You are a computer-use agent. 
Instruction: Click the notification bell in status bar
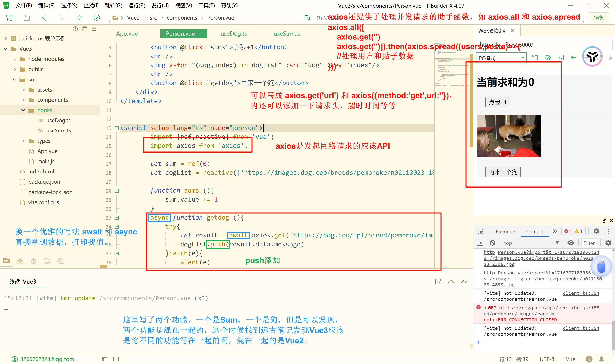coord(602,359)
